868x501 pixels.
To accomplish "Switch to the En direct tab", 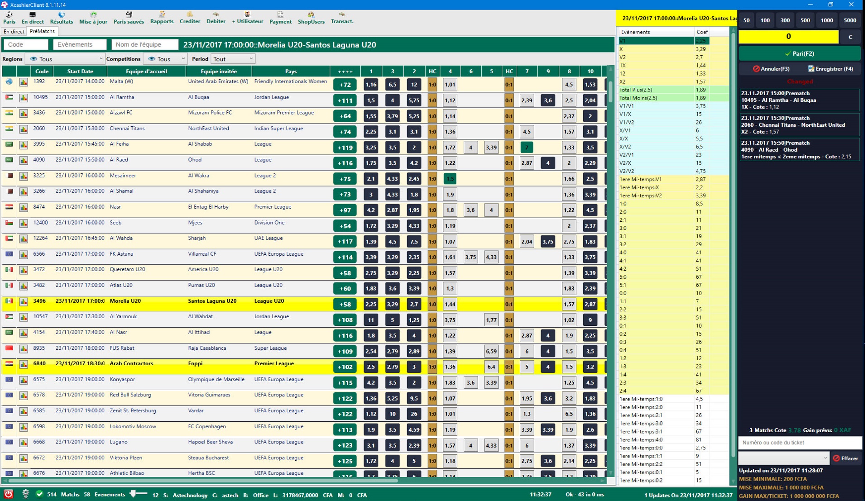I will tap(14, 31).
